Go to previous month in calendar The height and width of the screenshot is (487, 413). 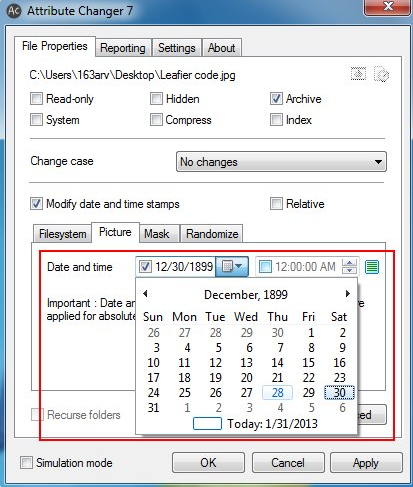point(145,294)
